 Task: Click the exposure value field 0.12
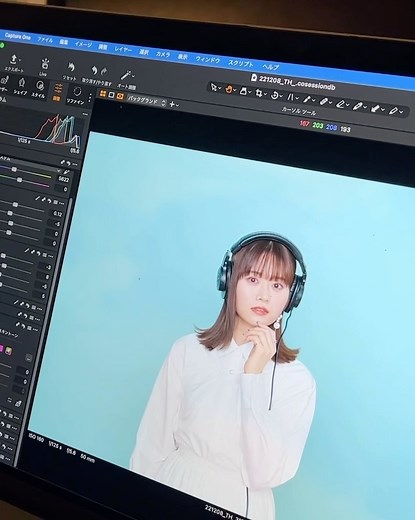[57, 214]
